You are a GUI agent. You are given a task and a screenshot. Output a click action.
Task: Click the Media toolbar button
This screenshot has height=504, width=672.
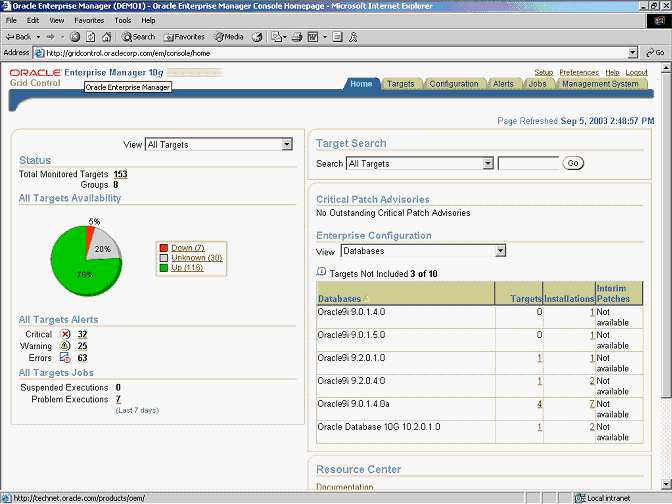[228, 37]
